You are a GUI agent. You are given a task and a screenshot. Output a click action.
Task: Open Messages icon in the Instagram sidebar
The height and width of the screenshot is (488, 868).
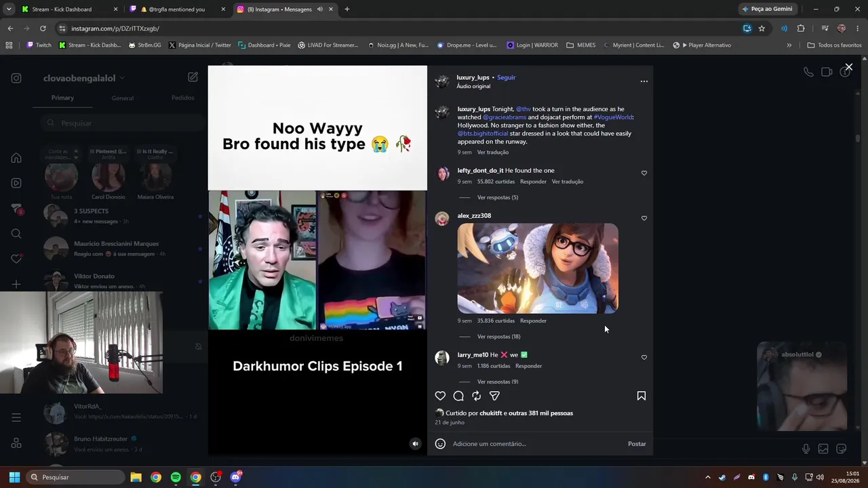tap(16, 209)
